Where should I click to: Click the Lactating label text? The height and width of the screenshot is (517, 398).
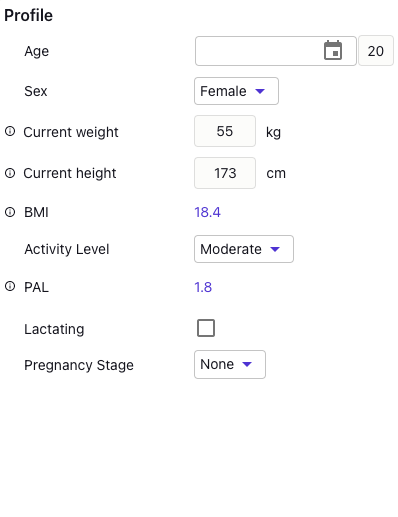tap(54, 329)
